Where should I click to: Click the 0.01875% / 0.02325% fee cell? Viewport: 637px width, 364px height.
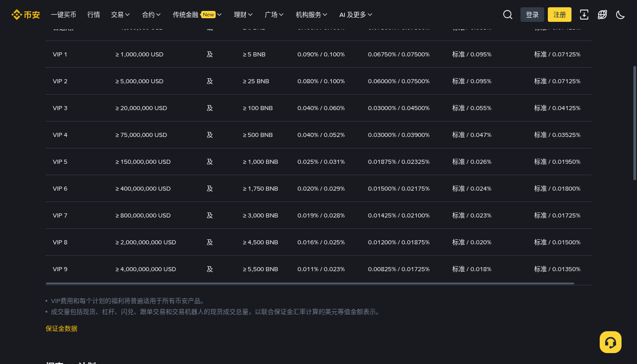click(x=399, y=162)
